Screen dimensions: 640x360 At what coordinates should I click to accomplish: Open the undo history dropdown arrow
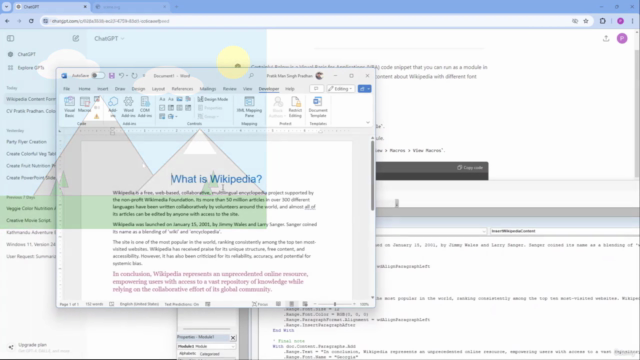(x=127, y=76)
